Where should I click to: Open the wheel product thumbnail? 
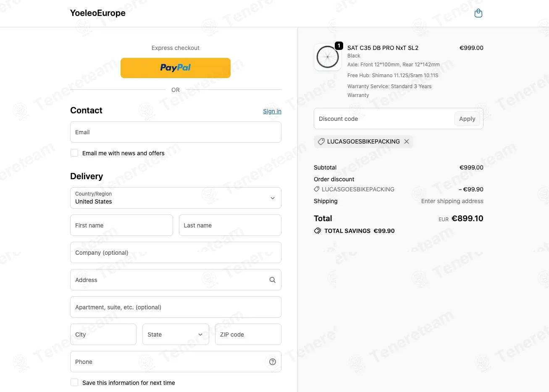click(x=328, y=57)
